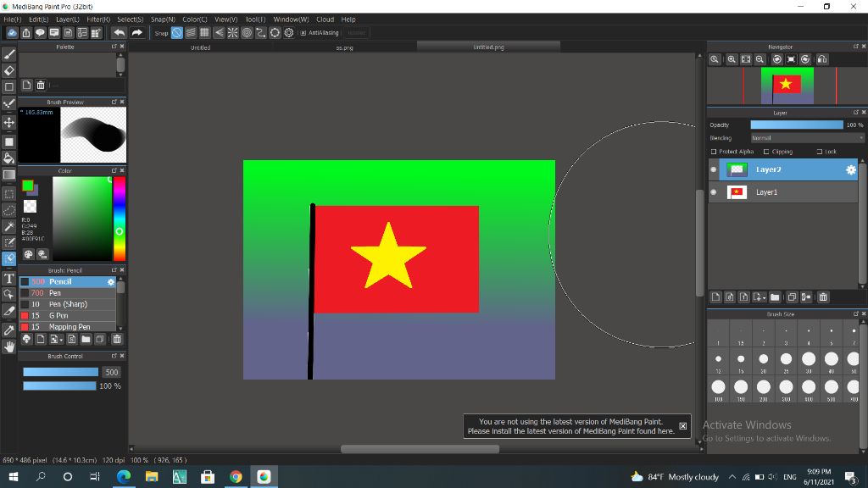Adjust the brush size slider

(x=60, y=373)
